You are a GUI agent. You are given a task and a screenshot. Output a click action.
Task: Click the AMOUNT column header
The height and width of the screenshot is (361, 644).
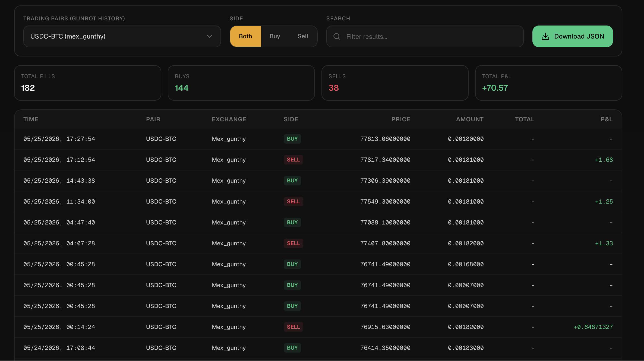[470, 119]
